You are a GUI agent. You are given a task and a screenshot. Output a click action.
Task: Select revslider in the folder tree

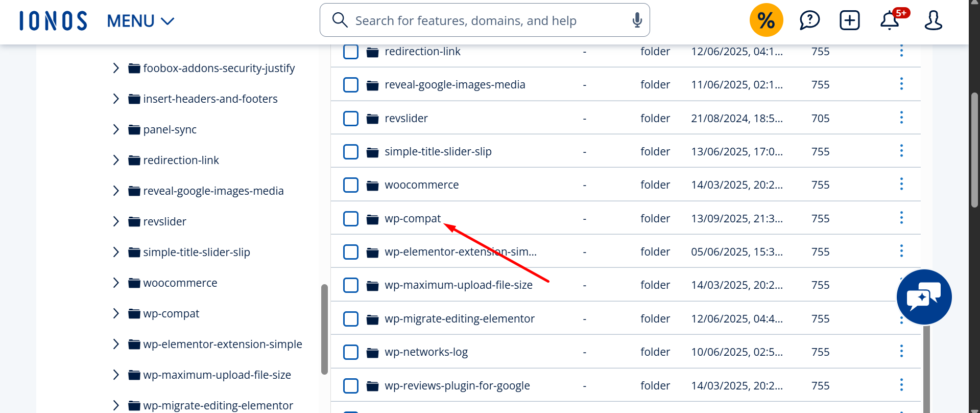pyautogui.click(x=164, y=221)
